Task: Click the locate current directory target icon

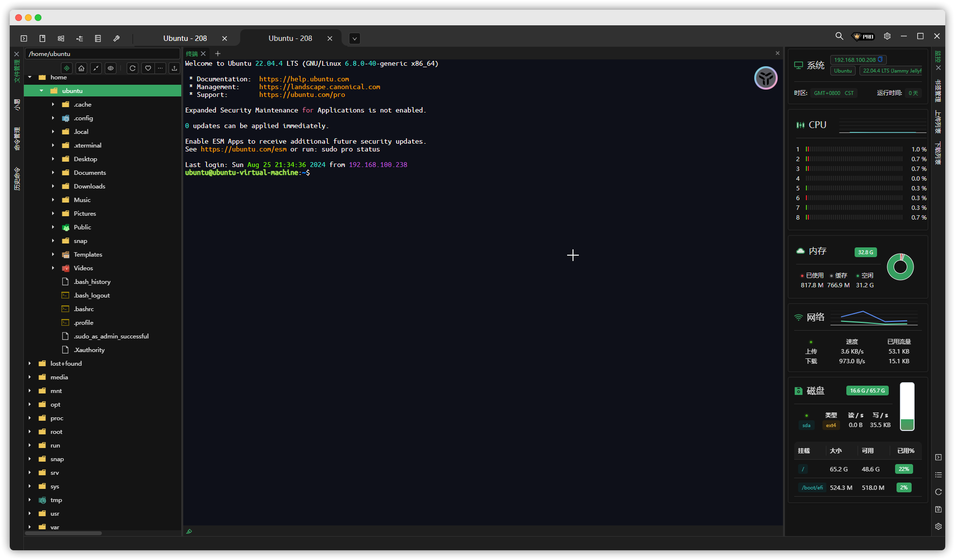Action: [x=67, y=68]
